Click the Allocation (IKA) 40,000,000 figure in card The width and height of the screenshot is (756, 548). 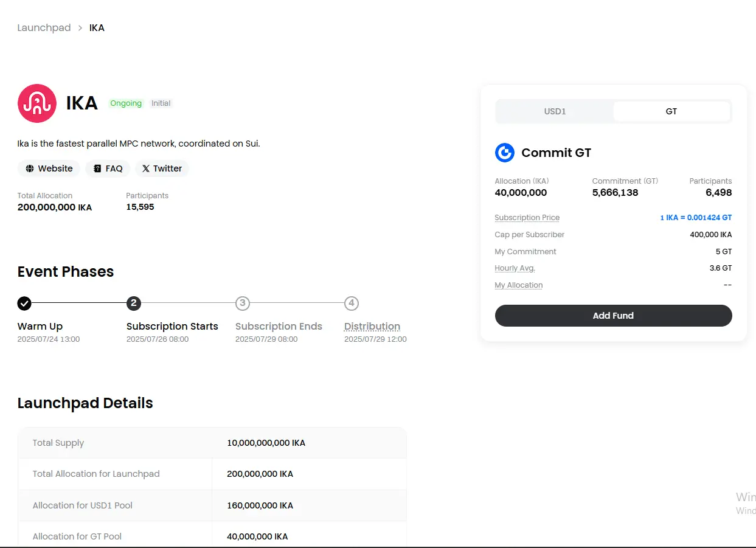tap(521, 193)
